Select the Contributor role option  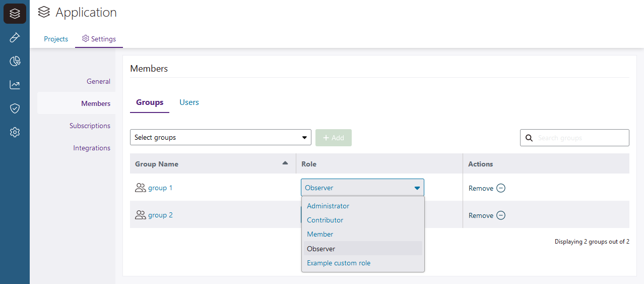pyautogui.click(x=325, y=220)
